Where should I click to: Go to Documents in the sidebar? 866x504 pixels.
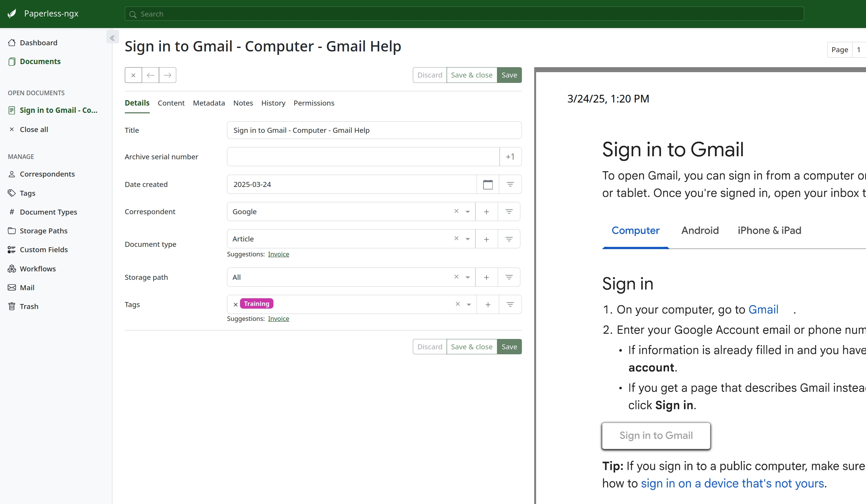click(40, 61)
